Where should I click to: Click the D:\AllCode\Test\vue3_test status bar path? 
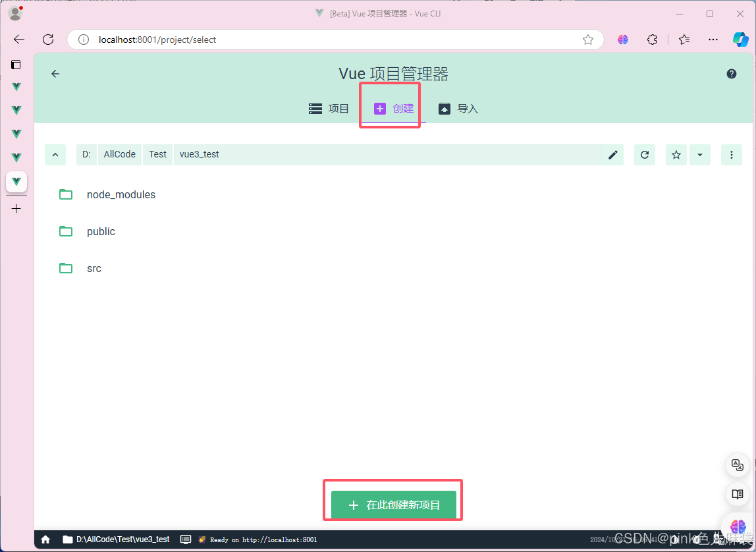(116, 539)
